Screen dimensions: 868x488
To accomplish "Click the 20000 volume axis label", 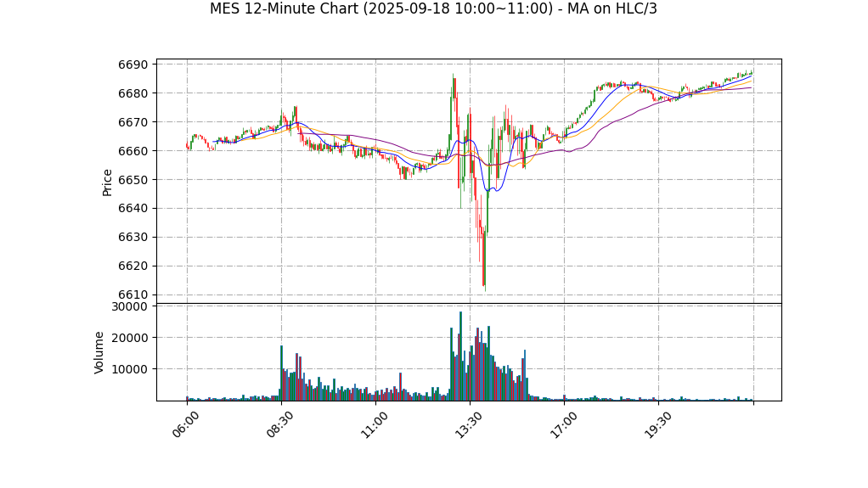I will click(130, 338).
